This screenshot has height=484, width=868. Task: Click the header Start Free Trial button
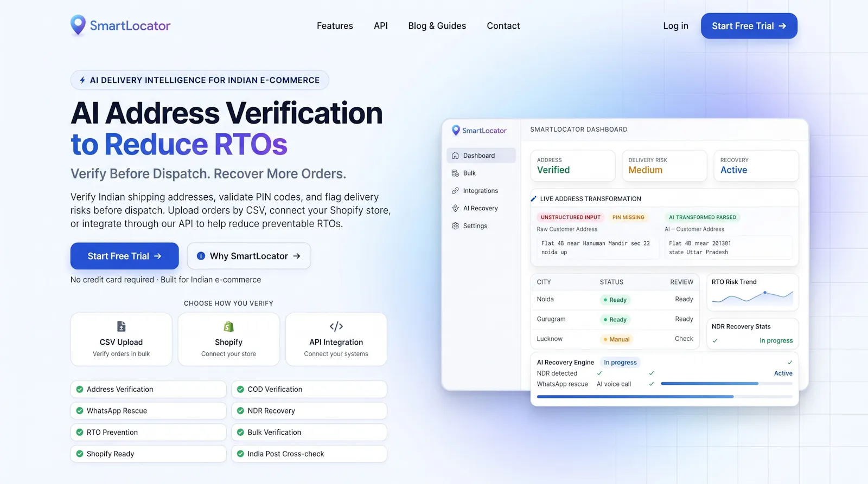[x=749, y=26]
